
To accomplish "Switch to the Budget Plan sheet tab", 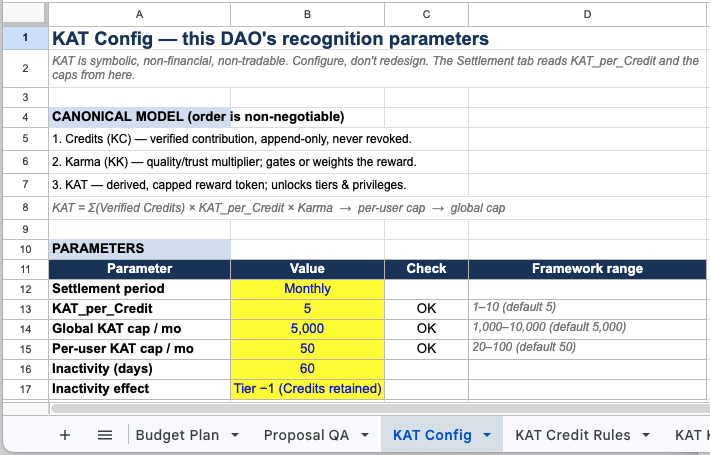I will click(177, 435).
